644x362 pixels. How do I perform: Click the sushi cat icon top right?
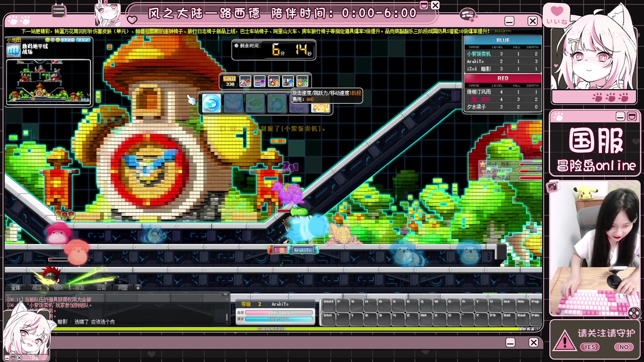coord(468,15)
